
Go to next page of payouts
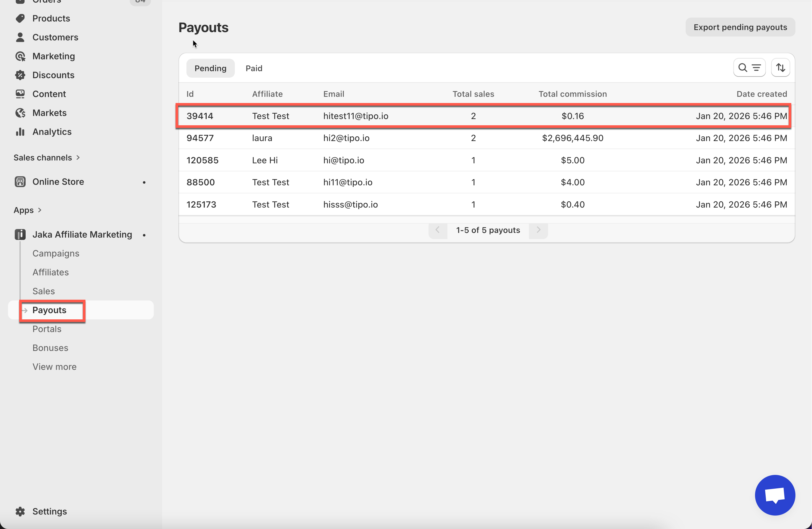point(538,230)
